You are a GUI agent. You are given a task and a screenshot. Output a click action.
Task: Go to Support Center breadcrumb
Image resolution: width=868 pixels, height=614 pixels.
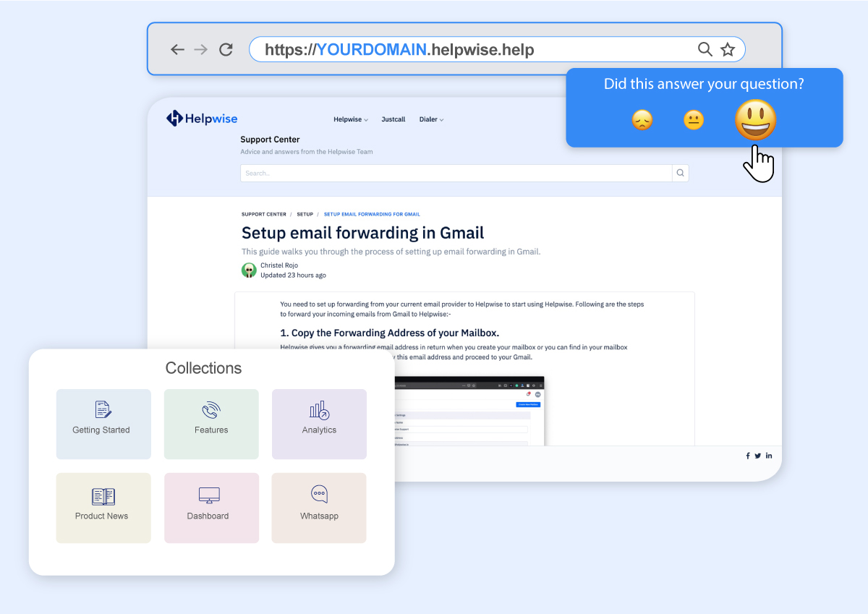264,214
